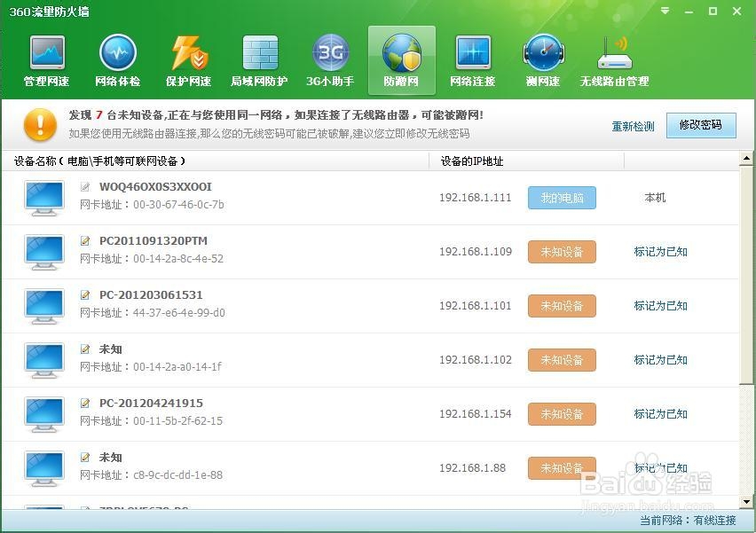
Task: Mark 192.168.1.88 as known (标记为已知)
Action: [x=660, y=468]
